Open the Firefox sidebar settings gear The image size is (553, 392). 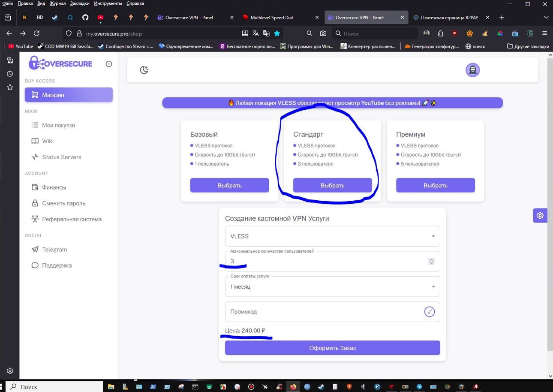click(10, 371)
